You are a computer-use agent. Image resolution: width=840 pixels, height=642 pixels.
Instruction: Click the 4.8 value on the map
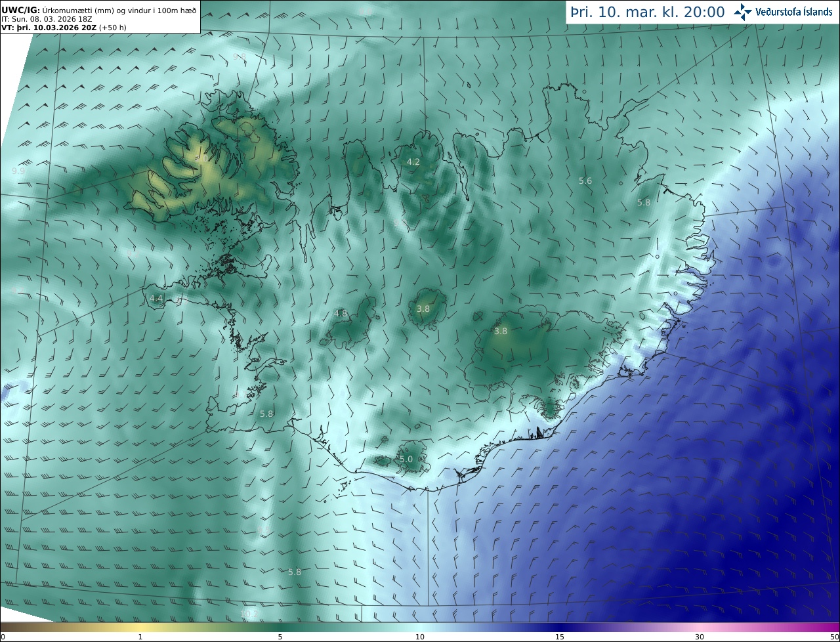(341, 313)
